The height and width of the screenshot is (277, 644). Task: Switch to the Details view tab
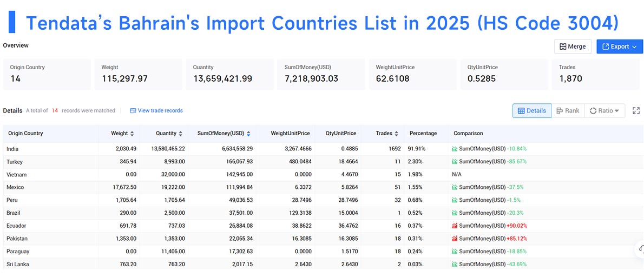(x=532, y=110)
